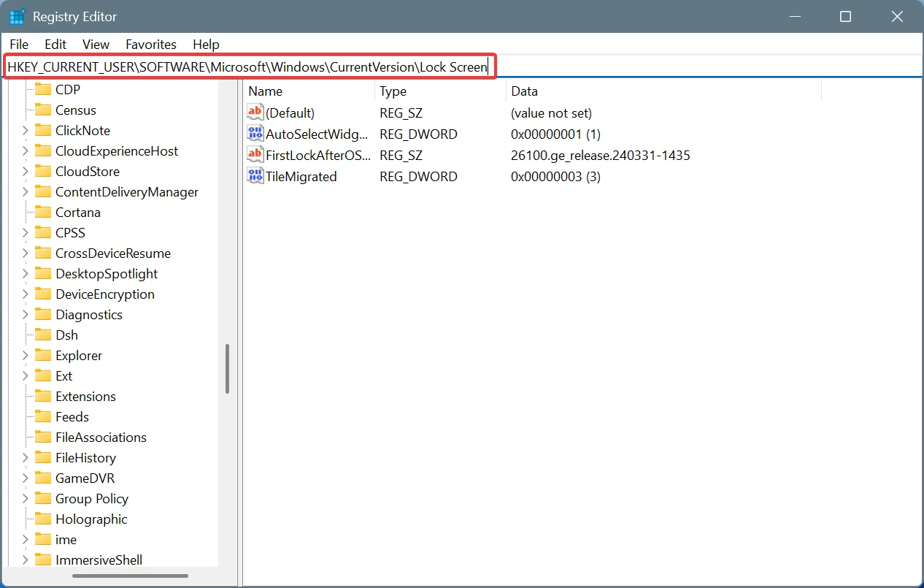Expand the Explorer key
924x588 pixels.
[x=26, y=355]
